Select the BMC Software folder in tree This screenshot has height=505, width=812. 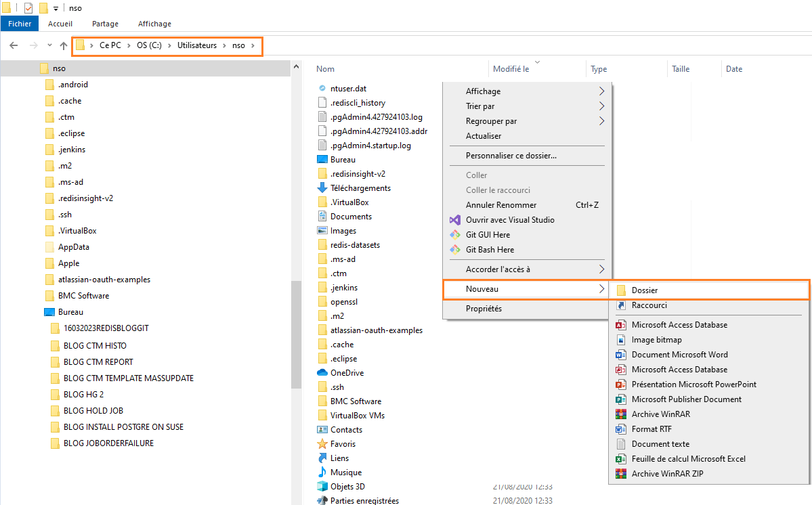pos(83,296)
